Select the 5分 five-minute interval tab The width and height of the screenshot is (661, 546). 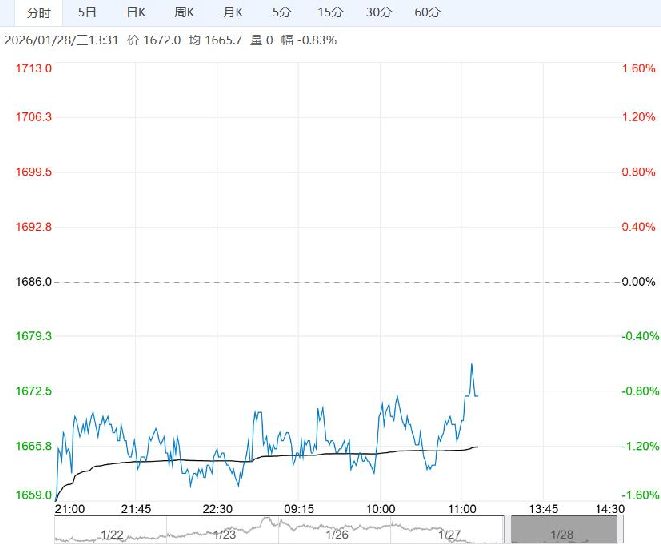pos(281,13)
